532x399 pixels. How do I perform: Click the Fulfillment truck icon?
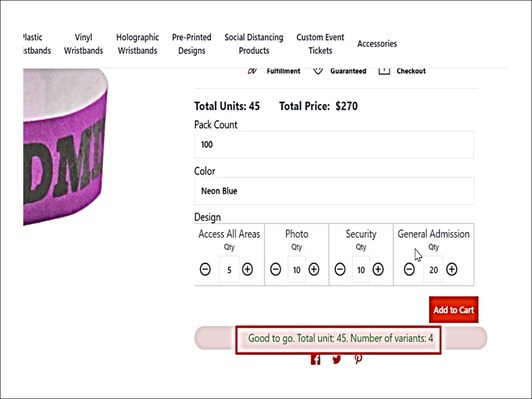click(x=252, y=70)
